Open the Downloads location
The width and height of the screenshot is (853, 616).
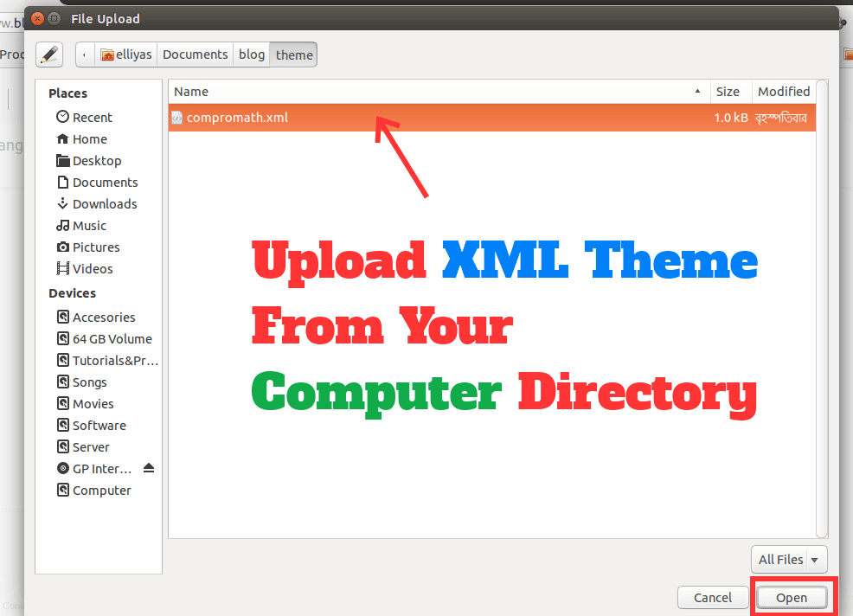pos(104,203)
